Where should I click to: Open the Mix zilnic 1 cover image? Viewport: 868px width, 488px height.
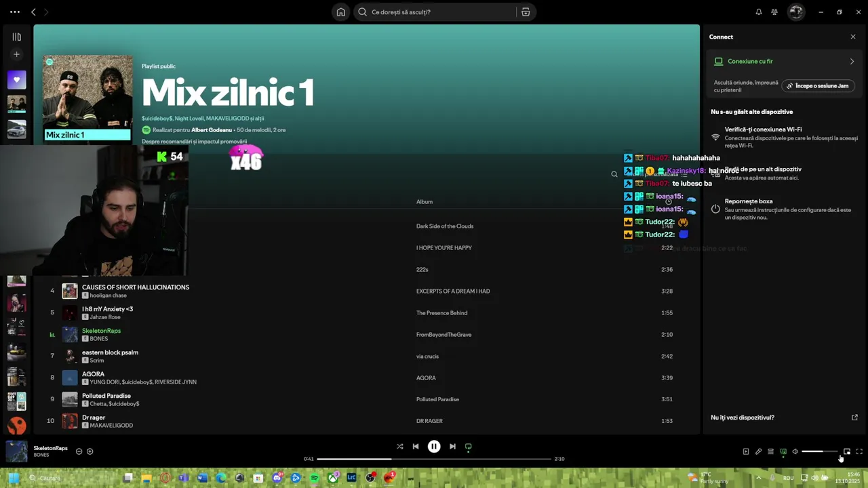pyautogui.click(x=88, y=99)
